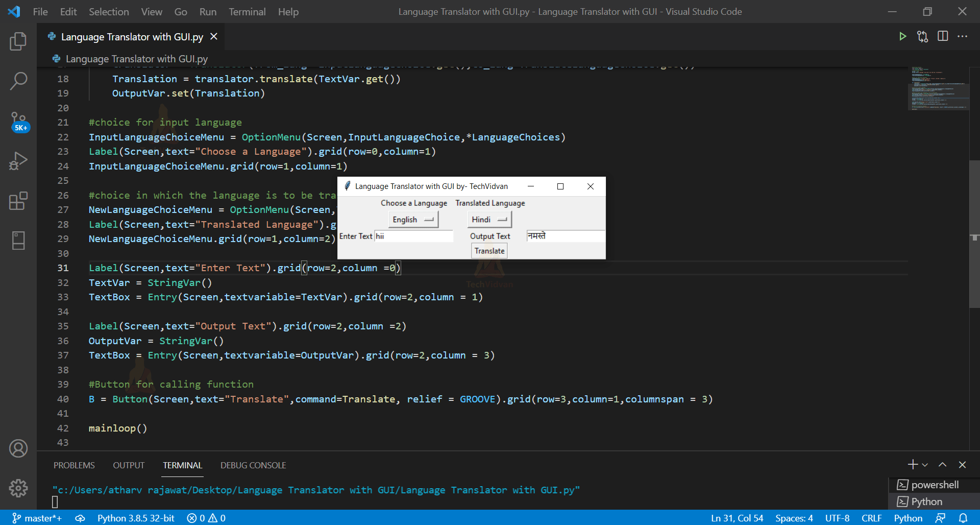Screen dimensions: 980x525
Task: Open the Hindi translated language dropdown
Action: 489,220
